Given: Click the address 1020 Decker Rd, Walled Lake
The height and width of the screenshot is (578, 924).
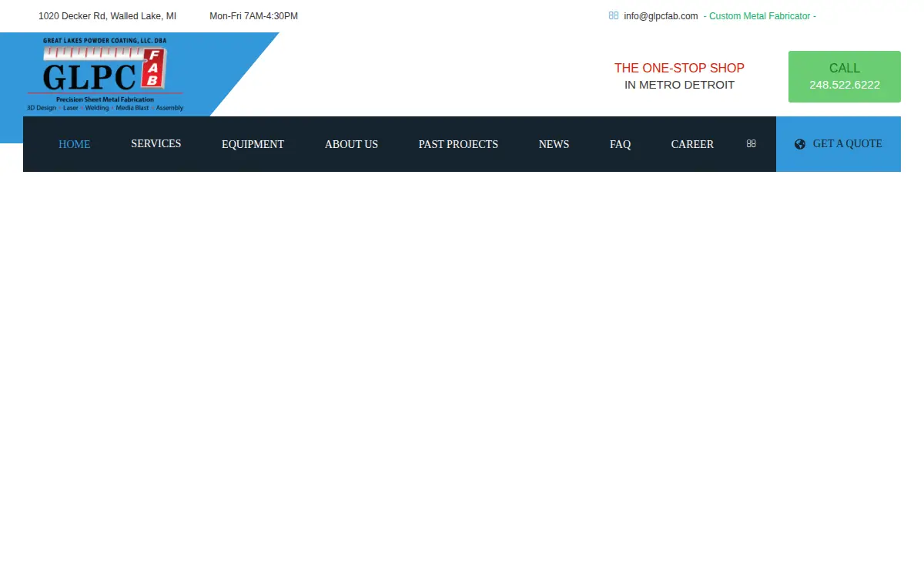Looking at the screenshot, I should coord(107,16).
